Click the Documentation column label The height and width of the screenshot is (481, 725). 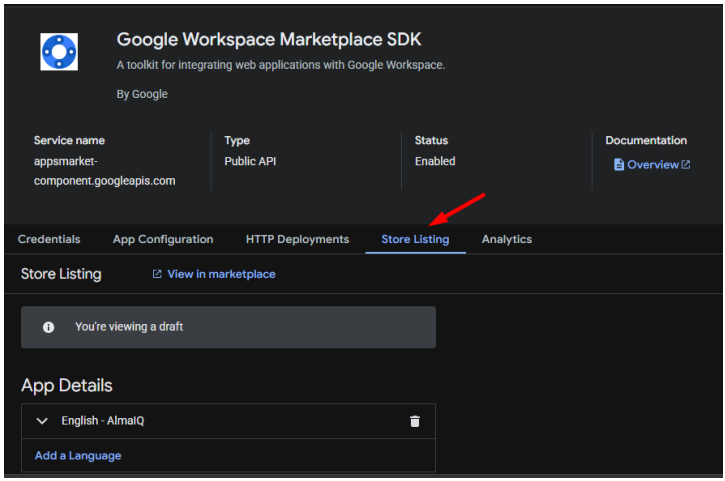(x=646, y=140)
